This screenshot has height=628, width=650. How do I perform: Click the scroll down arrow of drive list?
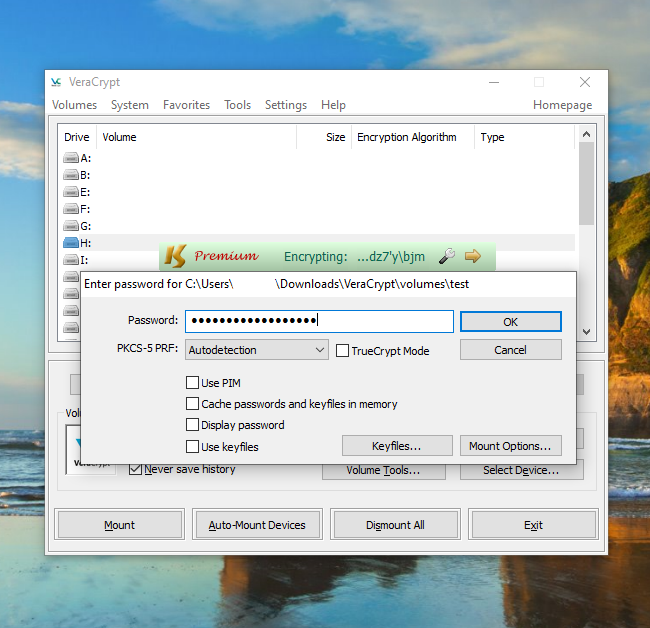click(586, 332)
